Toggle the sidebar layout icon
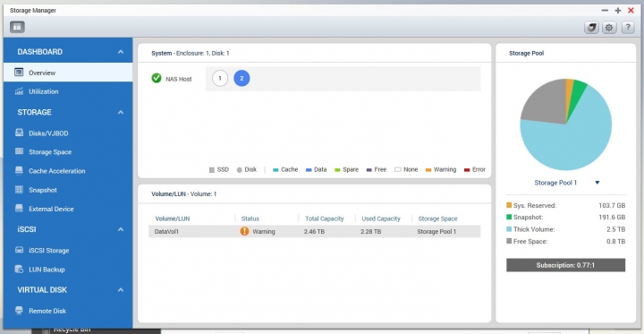The image size is (644, 334). (17, 27)
